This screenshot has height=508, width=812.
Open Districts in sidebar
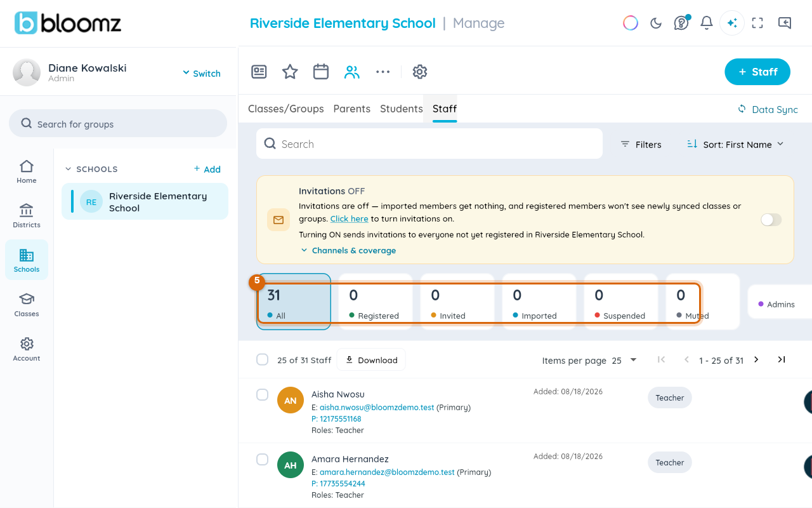coord(27,216)
